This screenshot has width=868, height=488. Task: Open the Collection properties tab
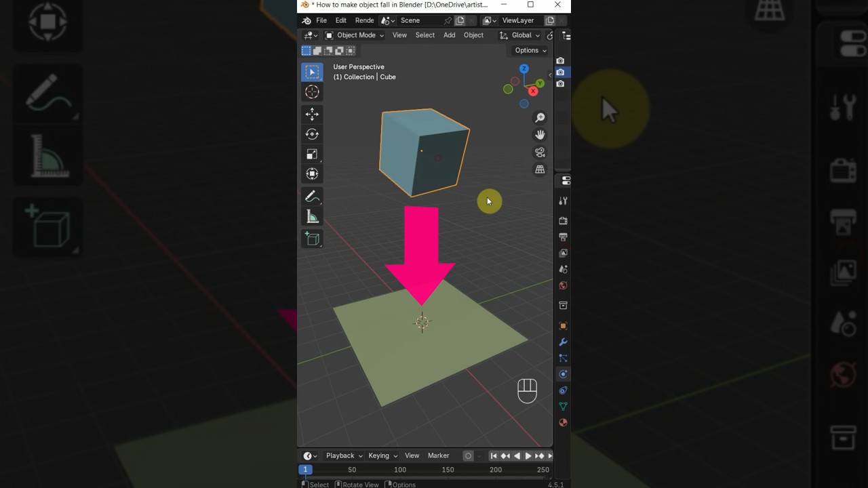click(x=563, y=306)
